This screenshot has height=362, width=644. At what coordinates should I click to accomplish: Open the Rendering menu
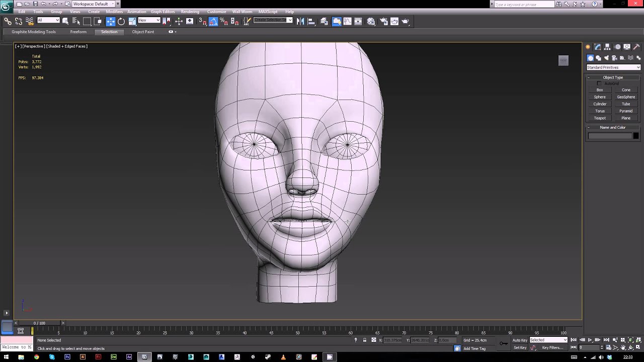click(190, 12)
